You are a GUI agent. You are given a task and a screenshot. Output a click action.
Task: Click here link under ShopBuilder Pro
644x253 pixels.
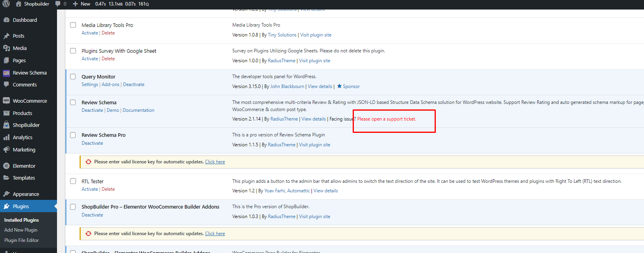click(x=215, y=234)
